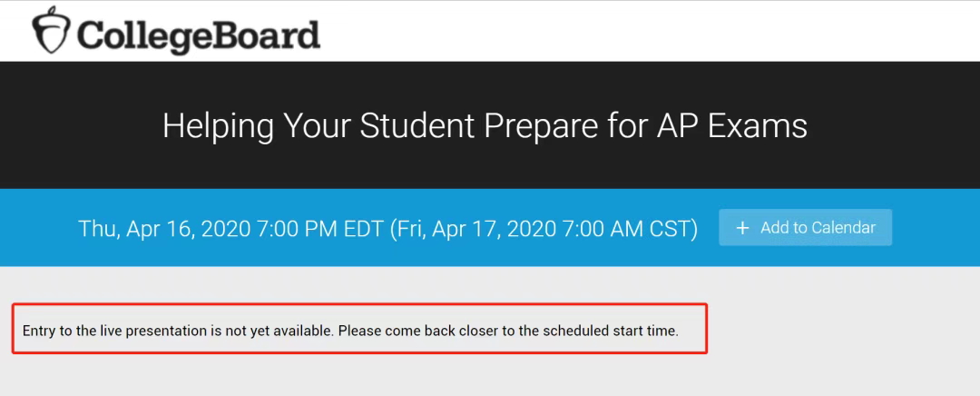This screenshot has height=396, width=980.
Task: Click the CollegeBoard acorn logo icon
Action: (52, 32)
